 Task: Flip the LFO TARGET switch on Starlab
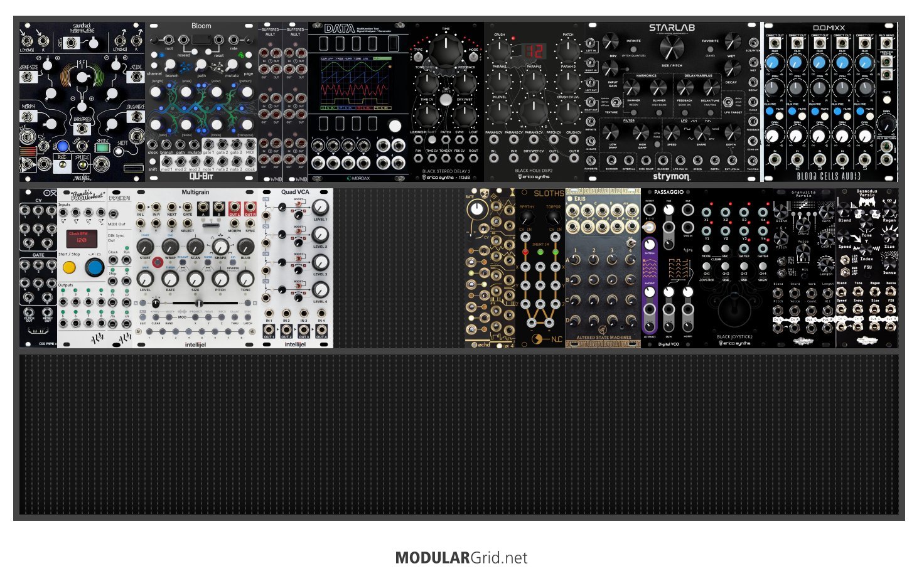(x=729, y=101)
